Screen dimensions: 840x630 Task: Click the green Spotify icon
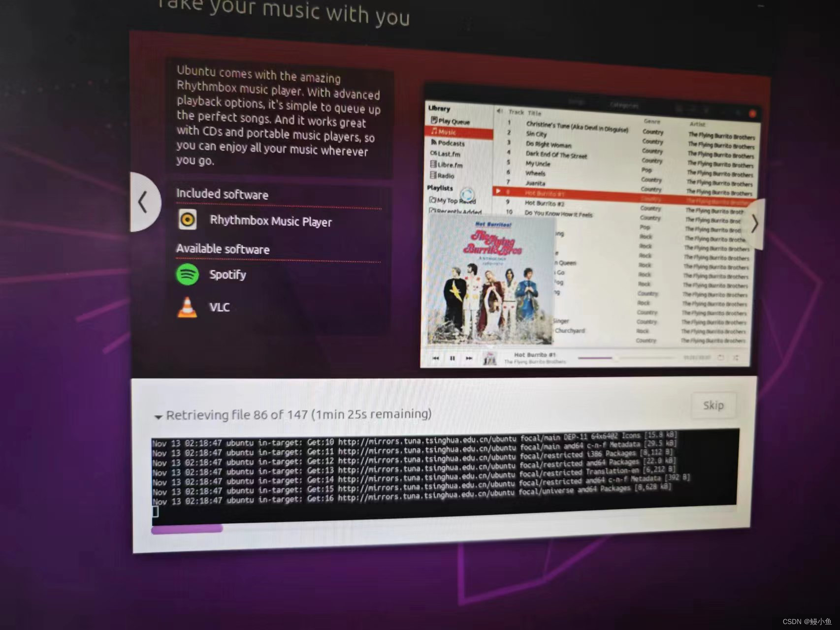click(187, 274)
